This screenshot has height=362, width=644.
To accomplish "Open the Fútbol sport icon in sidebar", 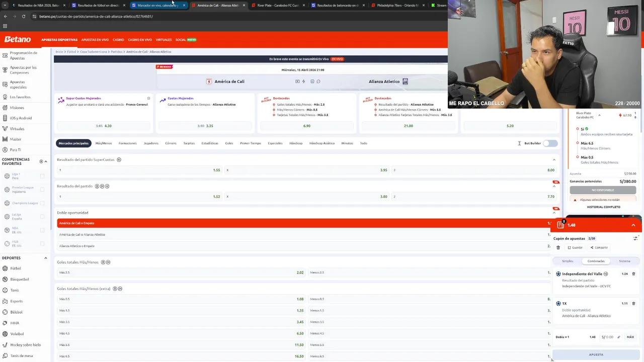I will [6, 268].
